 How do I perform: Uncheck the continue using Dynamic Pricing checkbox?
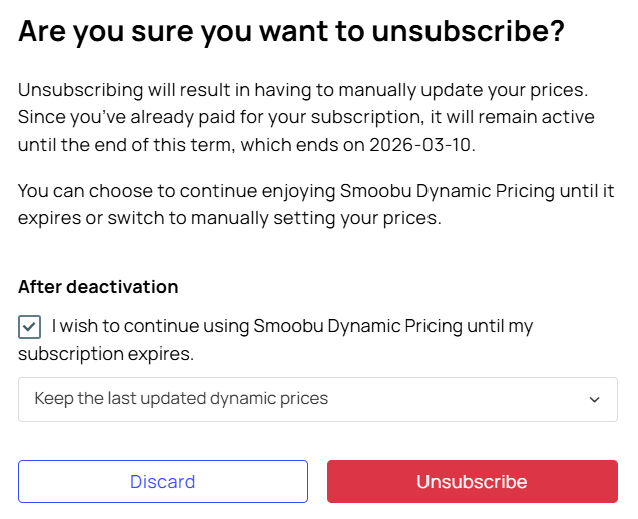(29, 327)
